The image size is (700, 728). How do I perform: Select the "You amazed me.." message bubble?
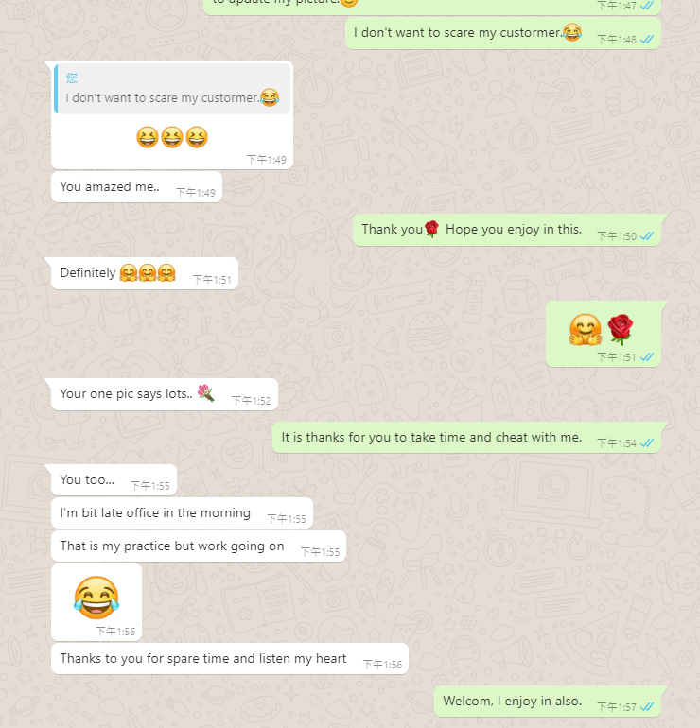click(136, 186)
